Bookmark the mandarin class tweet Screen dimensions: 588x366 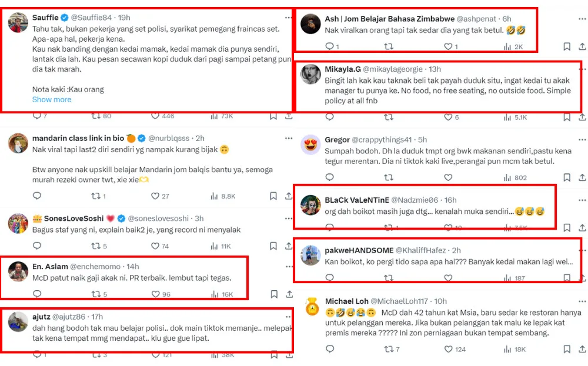(273, 196)
